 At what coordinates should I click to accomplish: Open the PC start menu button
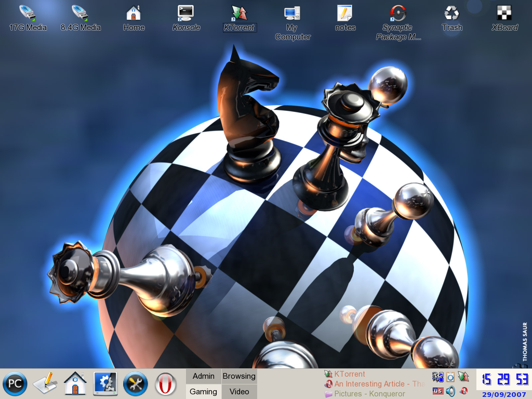click(15, 384)
